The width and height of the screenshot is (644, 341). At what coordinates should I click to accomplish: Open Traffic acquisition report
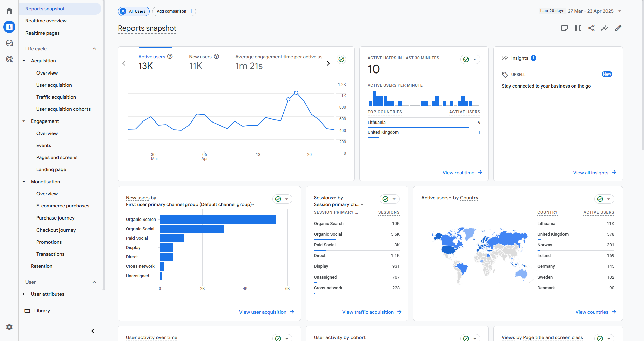click(56, 97)
